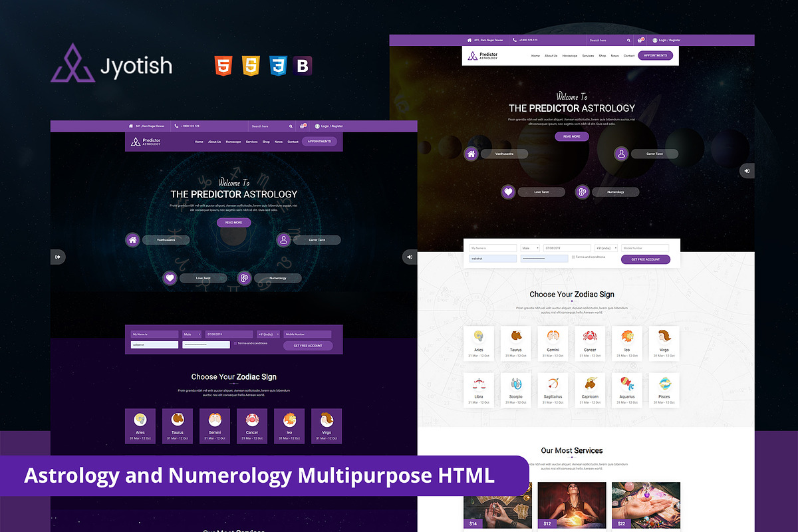Click Login / Register in dark mockup
This screenshot has height=532, width=798.
pyautogui.click(x=329, y=126)
